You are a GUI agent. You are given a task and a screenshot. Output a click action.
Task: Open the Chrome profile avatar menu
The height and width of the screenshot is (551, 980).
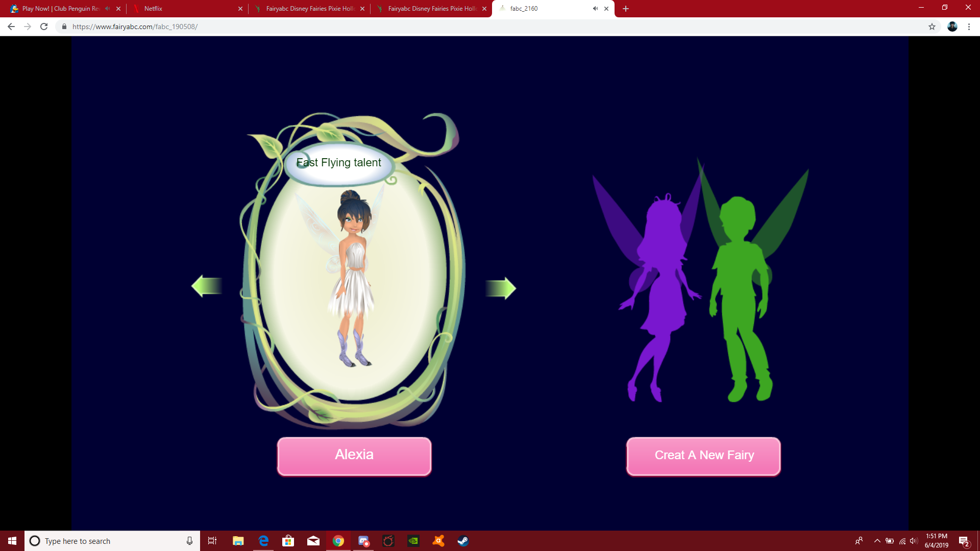[x=953, y=27]
